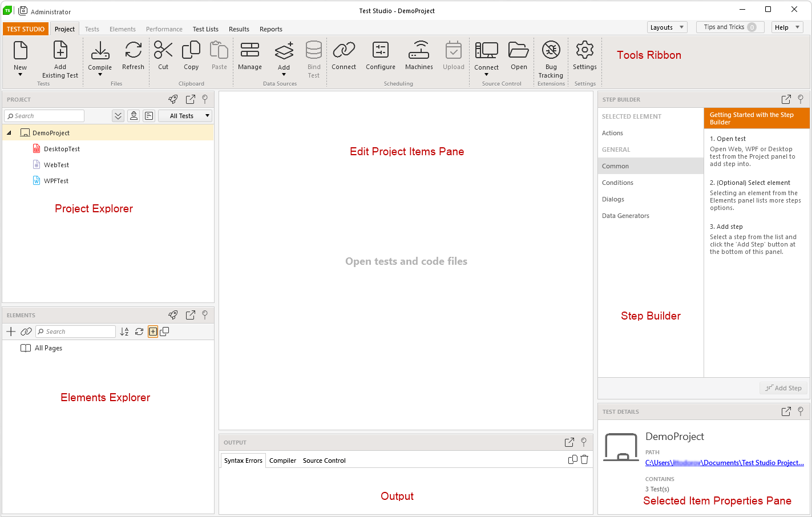Clear output with trash icon

click(x=584, y=459)
